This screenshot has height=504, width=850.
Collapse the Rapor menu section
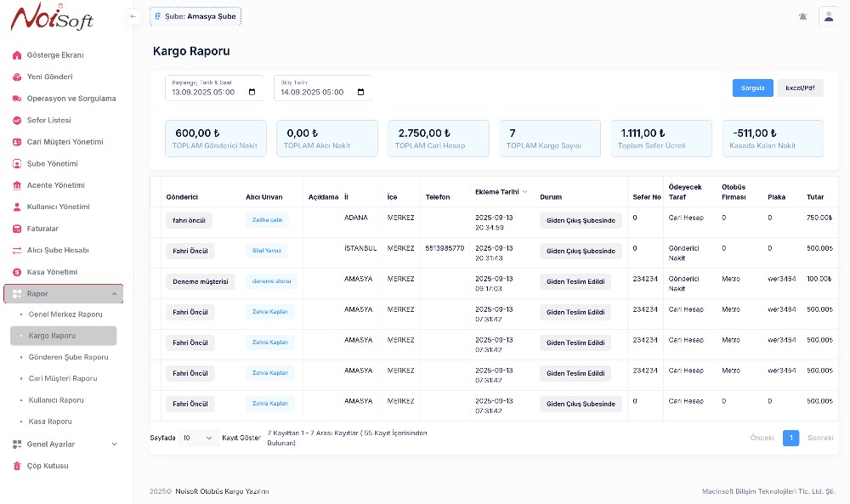[115, 293]
